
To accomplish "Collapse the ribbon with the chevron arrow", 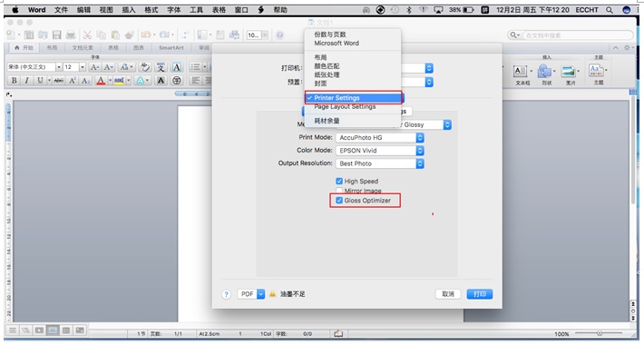I will click(x=616, y=48).
